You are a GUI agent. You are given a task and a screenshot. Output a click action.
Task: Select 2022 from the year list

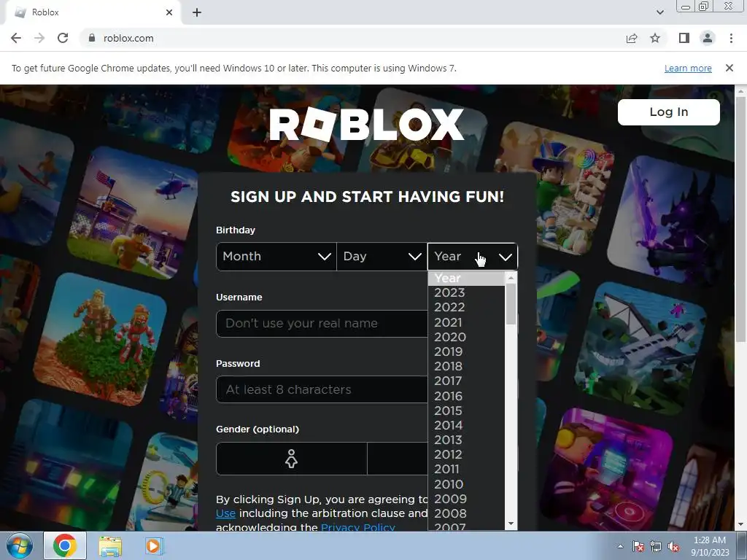tap(466, 307)
